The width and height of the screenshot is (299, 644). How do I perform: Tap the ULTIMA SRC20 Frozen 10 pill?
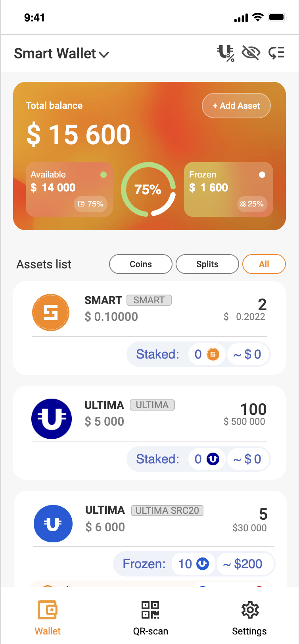[194, 564]
